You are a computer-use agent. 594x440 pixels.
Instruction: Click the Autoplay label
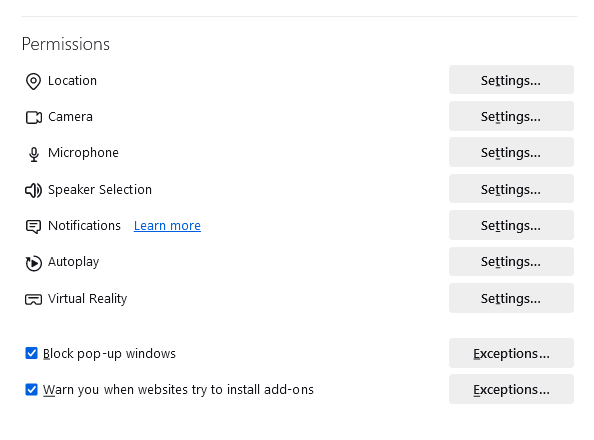(73, 262)
